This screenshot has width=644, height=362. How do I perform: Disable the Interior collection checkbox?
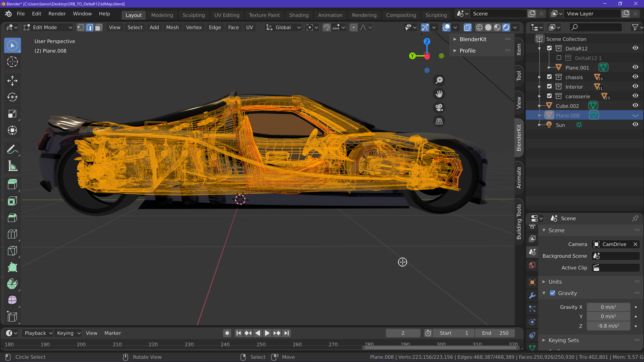[x=549, y=86]
